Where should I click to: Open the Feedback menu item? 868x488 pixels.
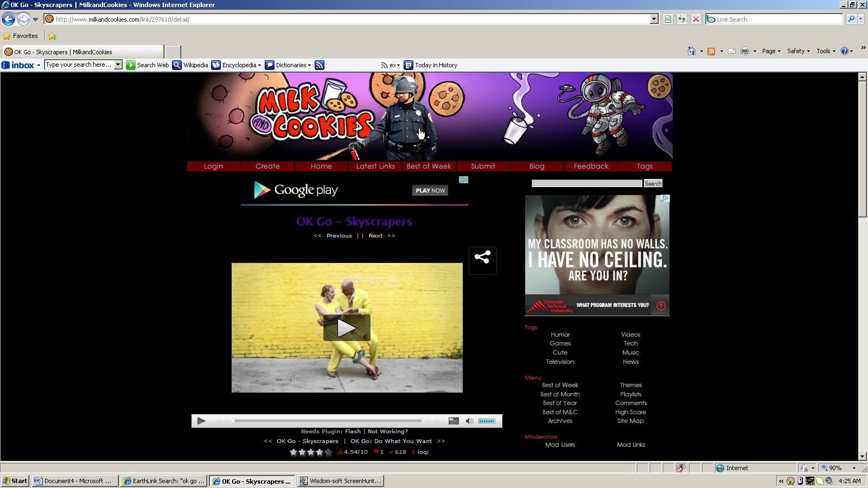point(591,166)
